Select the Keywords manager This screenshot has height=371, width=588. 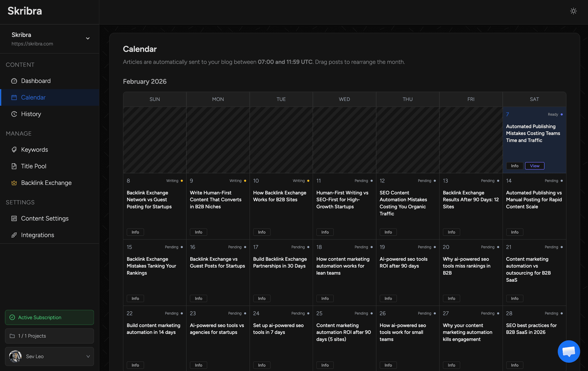[34, 149]
